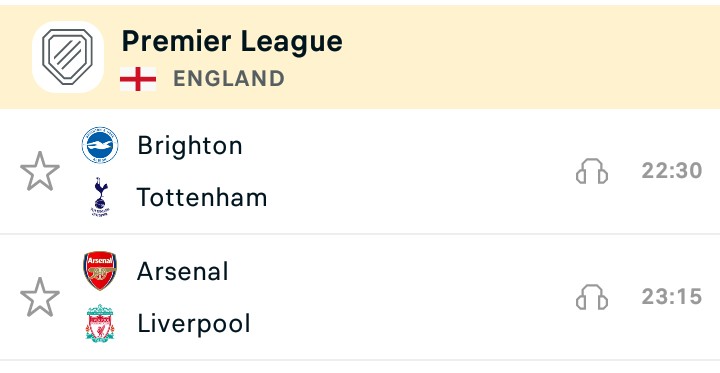
Task: Open the Brighton vs Tottenham match row
Action: pos(360,171)
